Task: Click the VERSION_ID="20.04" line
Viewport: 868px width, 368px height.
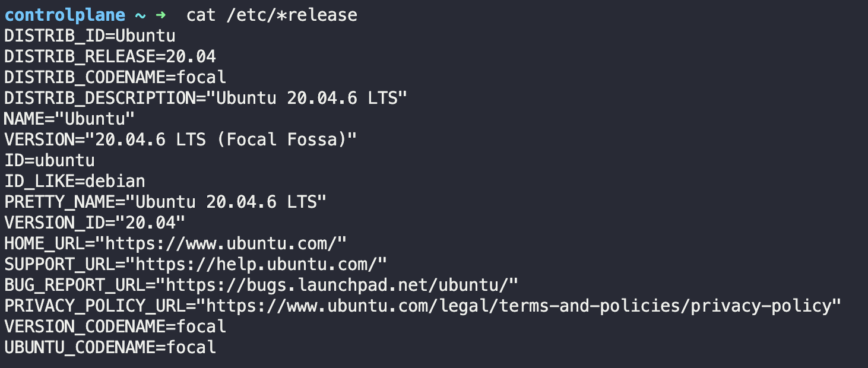Action: (95, 223)
